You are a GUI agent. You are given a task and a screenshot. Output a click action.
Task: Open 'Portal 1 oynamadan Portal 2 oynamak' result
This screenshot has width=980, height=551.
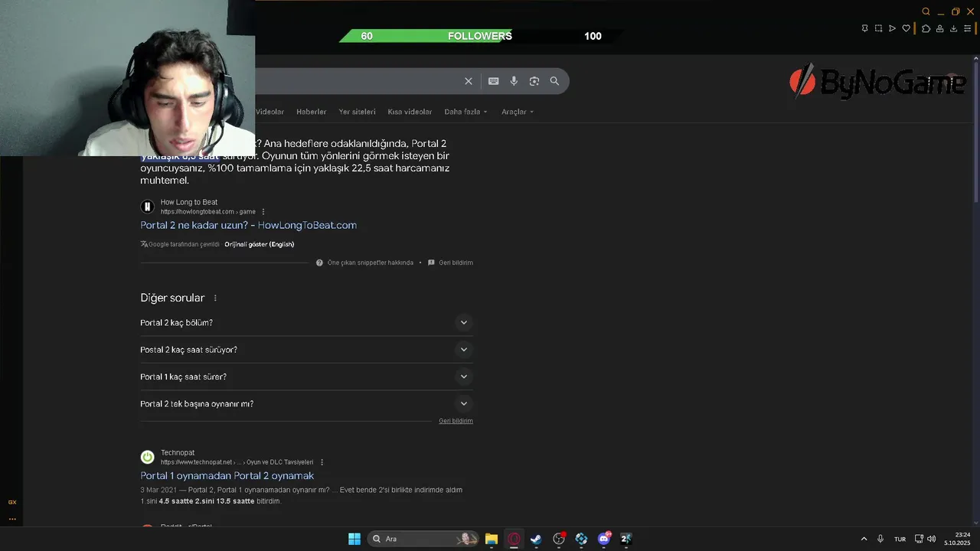point(227,475)
